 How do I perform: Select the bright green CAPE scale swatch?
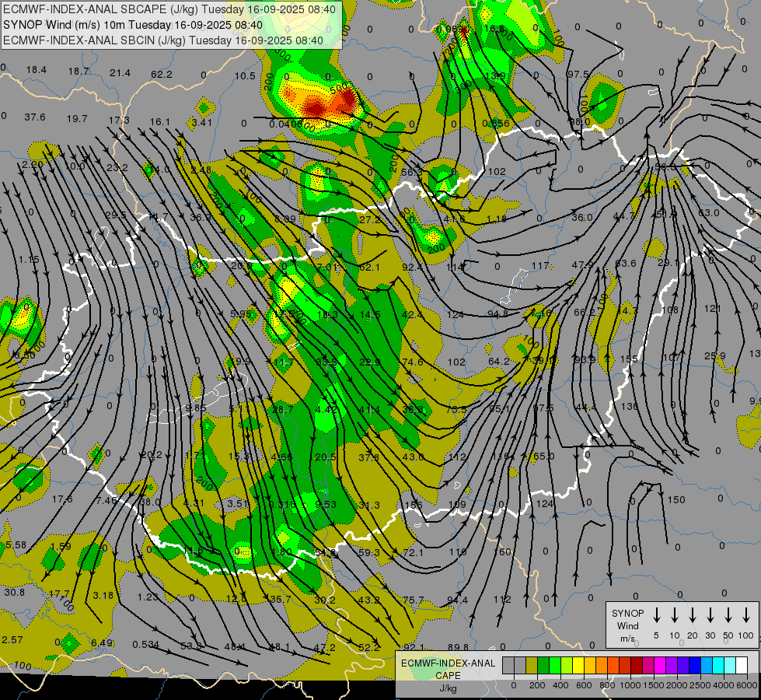point(555,665)
